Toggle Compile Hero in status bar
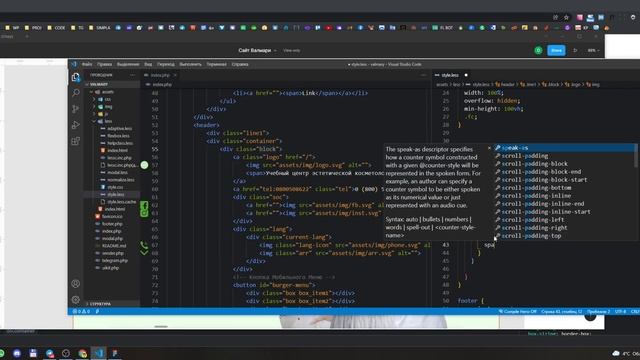Image resolution: width=640 pixels, height=360 pixels. click(518, 311)
